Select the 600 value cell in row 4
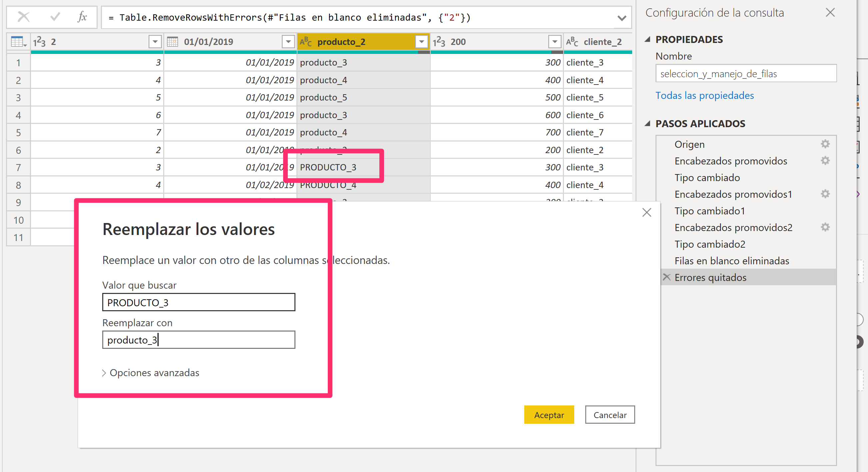Image resolution: width=868 pixels, height=472 pixels. (497, 115)
